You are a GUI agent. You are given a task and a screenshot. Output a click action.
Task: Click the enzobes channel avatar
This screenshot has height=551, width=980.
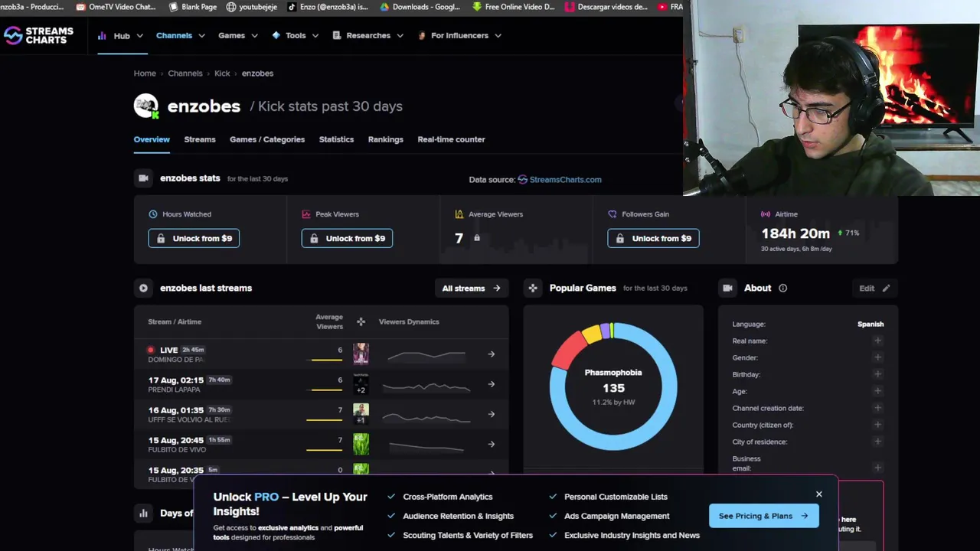coord(146,106)
